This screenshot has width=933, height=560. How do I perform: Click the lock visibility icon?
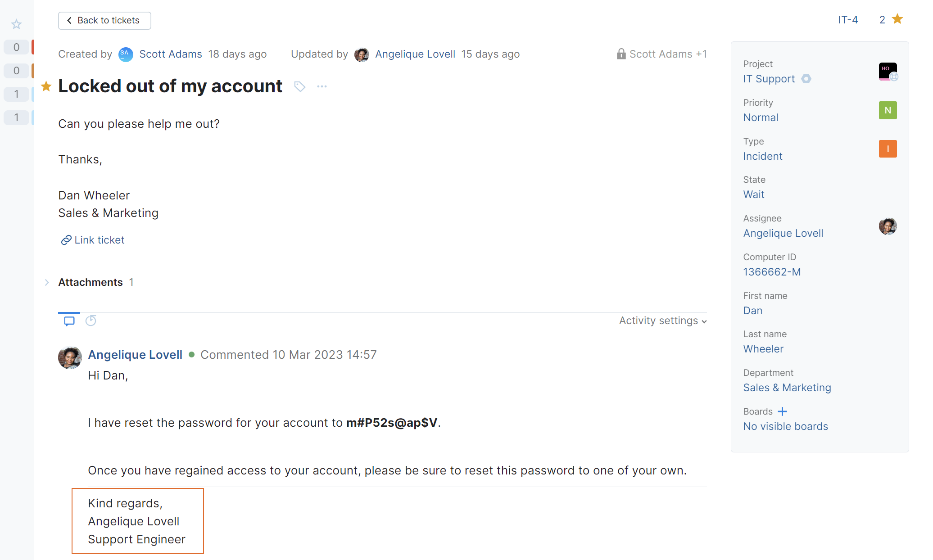click(621, 54)
